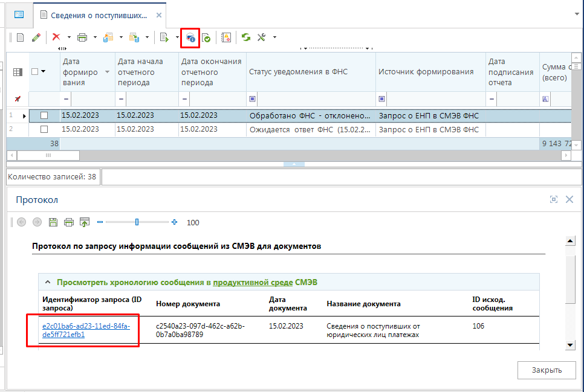Image resolution: width=584 pixels, height=392 pixels.
Task: Click the document number c2540a23-097d-462c-a62b
Action: 200,330
